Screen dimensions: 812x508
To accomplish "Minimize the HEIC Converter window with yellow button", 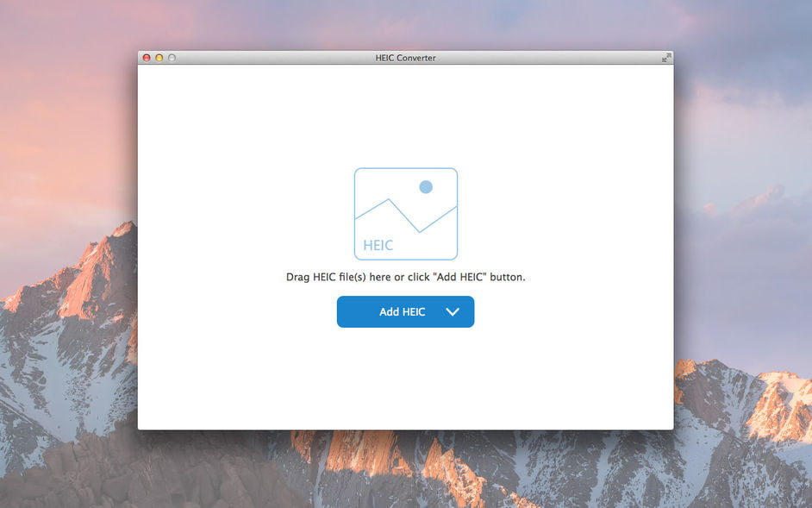I will [x=159, y=58].
